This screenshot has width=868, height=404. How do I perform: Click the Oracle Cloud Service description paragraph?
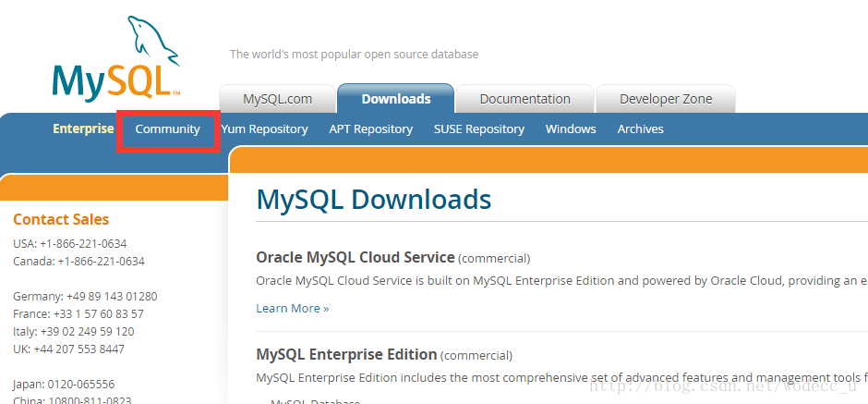coord(561,281)
